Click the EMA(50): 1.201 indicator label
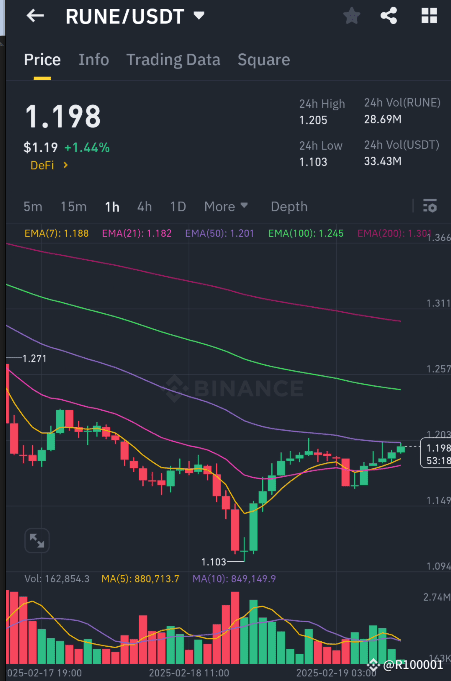The image size is (451, 681). pyautogui.click(x=219, y=234)
